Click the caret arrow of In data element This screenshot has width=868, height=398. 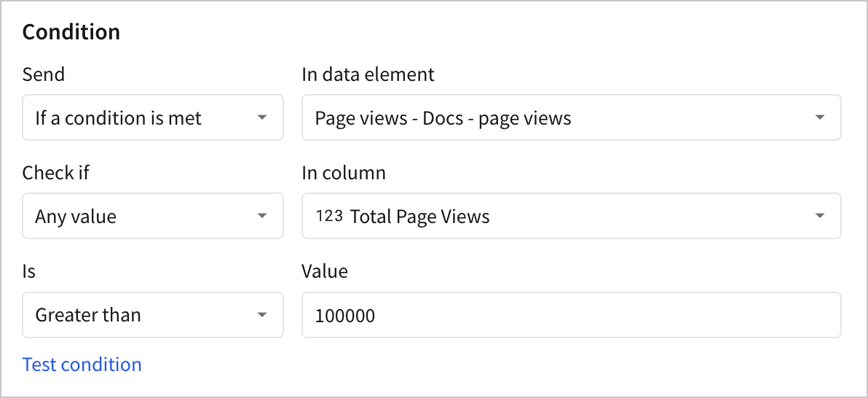tap(821, 117)
